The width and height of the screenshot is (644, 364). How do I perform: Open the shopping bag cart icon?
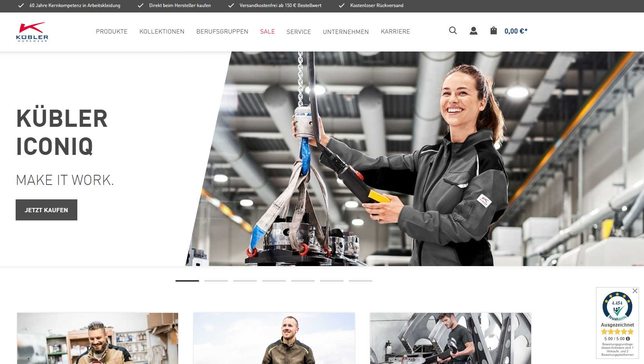click(x=494, y=30)
